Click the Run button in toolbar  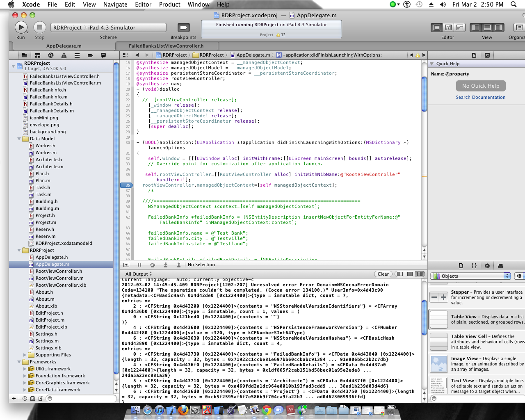click(x=21, y=27)
